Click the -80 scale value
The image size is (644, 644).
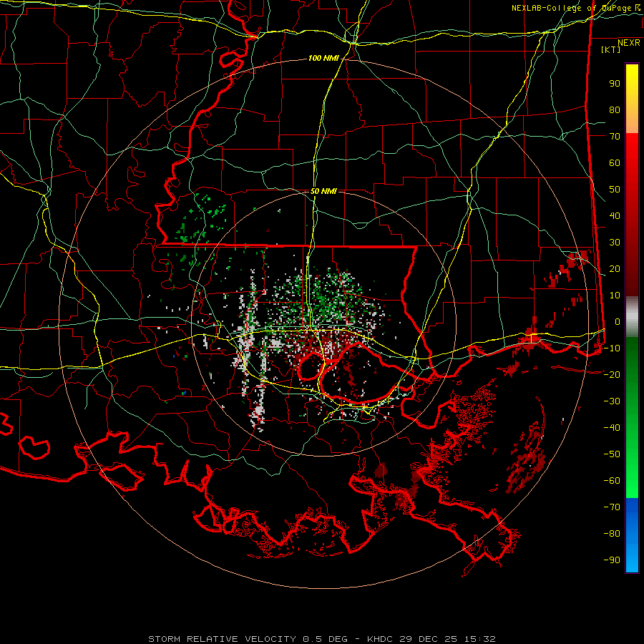pyautogui.click(x=612, y=534)
